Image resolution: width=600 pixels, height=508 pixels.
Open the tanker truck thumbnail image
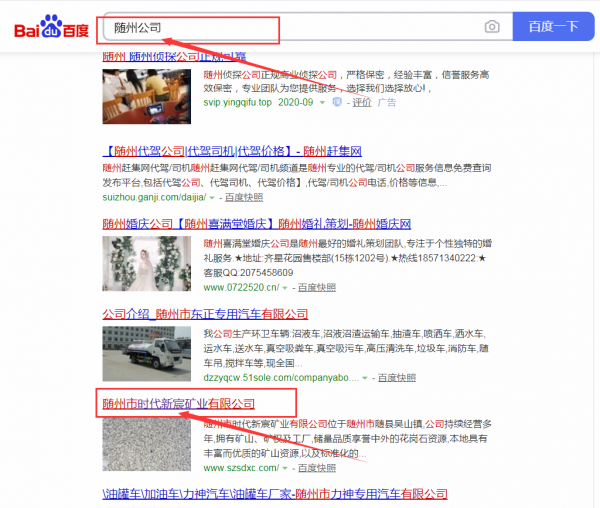[x=148, y=354]
